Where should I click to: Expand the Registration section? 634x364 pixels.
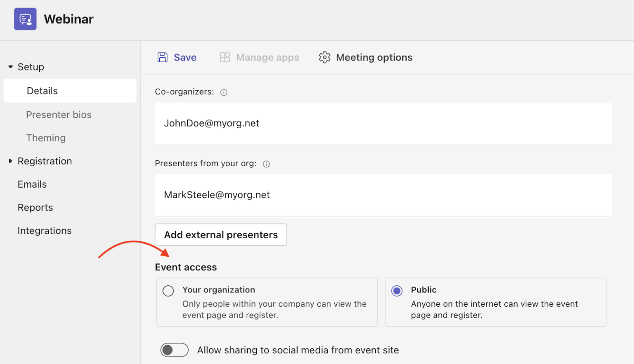coord(10,161)
